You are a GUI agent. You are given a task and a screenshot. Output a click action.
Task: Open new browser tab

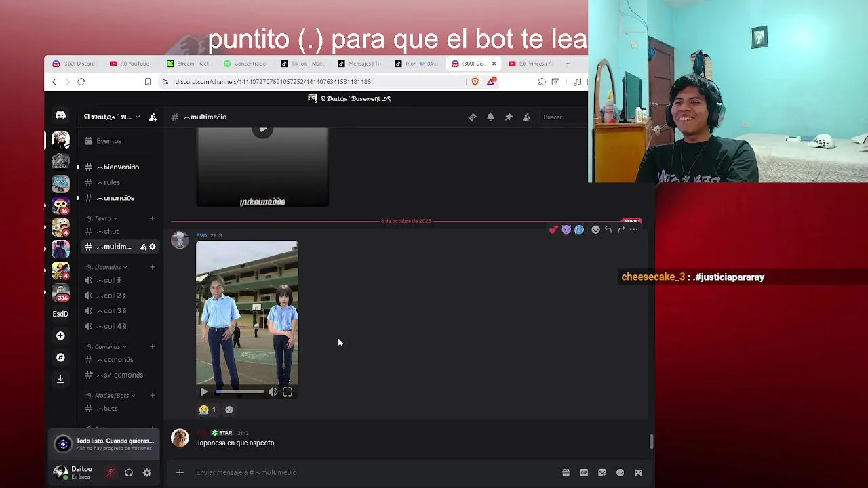coord(568,64)
